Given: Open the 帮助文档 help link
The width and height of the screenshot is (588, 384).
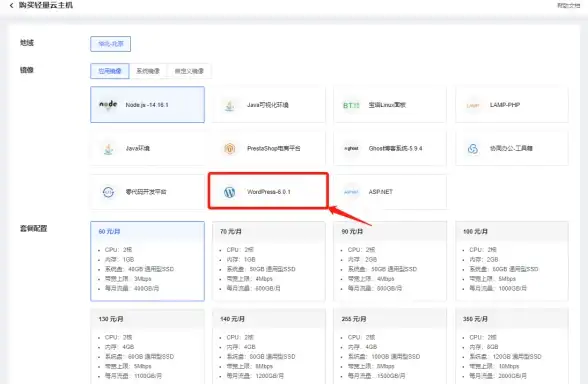Looking at the screenshot, I should [x=568, y=5].
